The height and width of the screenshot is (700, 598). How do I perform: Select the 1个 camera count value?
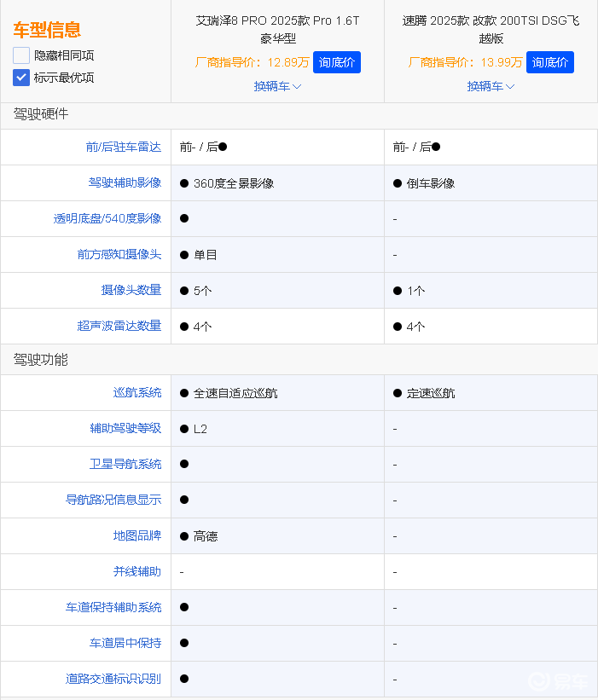click(415, 291)
